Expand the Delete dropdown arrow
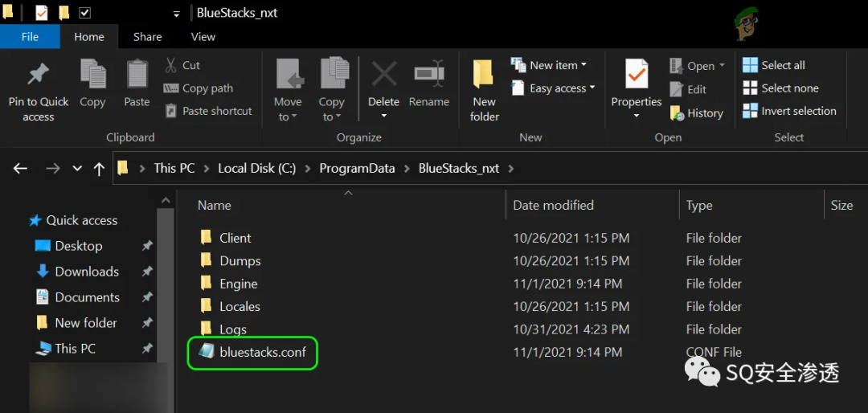This screenshot has width=868, height=413. click(383, 117)
